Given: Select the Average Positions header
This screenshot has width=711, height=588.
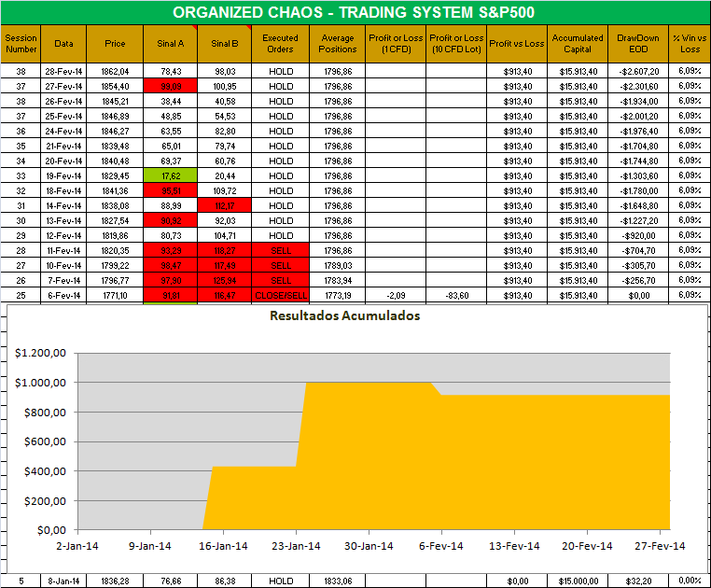Looking at the screenshot, I should click(x=338, y=44).
